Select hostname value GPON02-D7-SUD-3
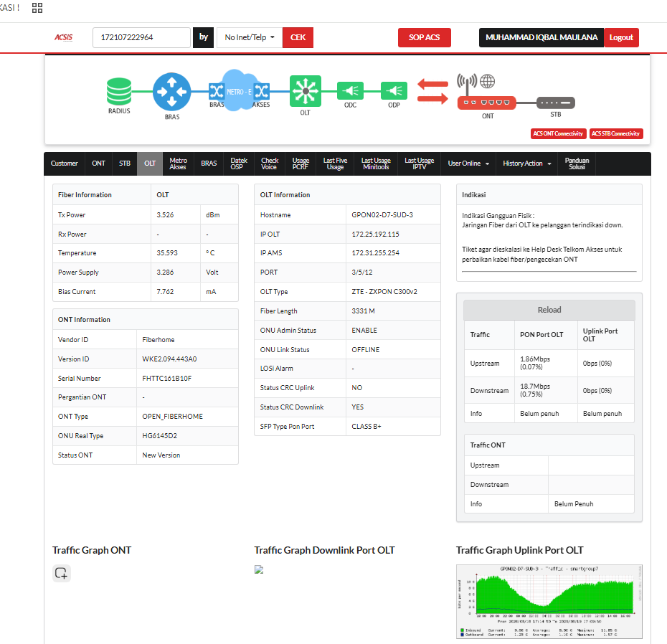667x644 pixels. 382,215
